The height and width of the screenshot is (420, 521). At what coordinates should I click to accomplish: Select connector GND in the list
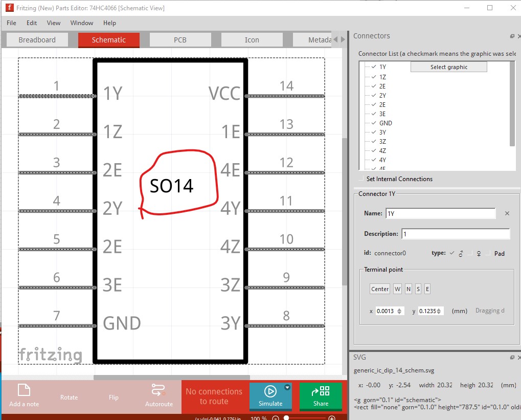tap(386, 123)
